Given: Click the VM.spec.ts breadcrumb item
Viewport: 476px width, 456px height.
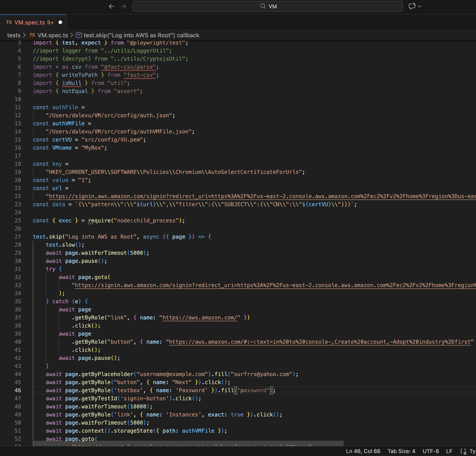Looking at the screenshot, I should 53,35.
